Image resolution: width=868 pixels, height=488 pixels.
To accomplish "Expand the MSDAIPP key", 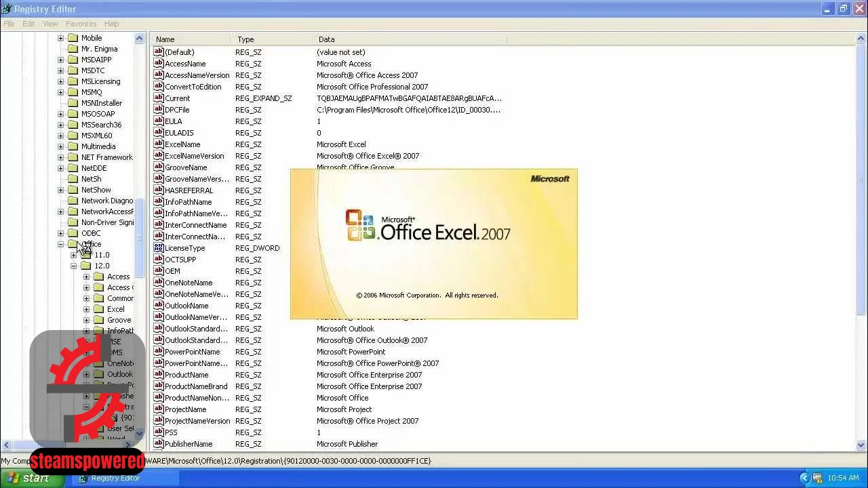I will 60,60.
